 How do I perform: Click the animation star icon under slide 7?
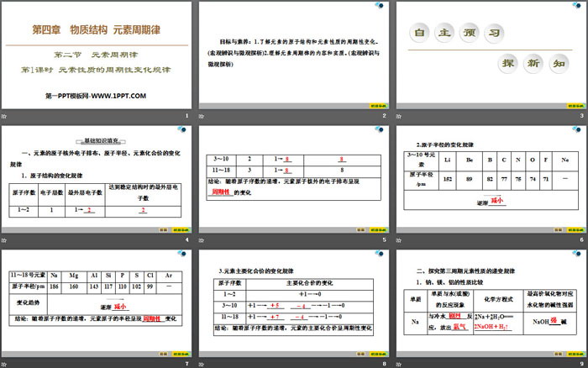[x=4, y=365]
